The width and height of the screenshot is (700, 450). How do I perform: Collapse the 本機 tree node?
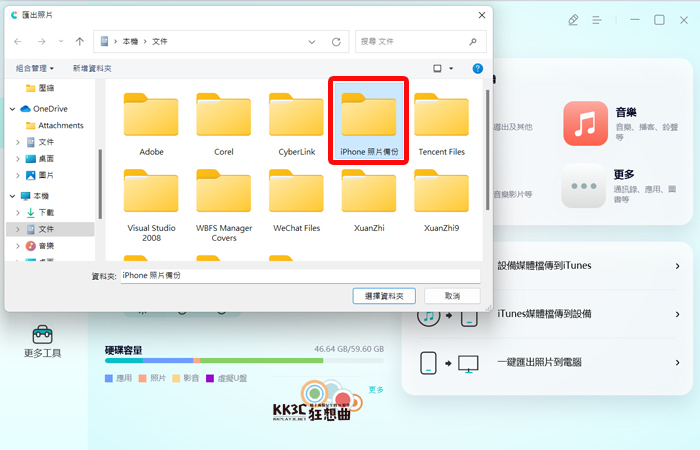pos(12,196)
